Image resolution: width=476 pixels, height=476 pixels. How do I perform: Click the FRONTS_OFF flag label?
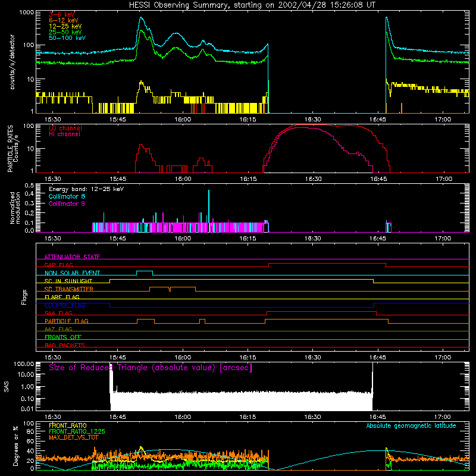[63, 337]
